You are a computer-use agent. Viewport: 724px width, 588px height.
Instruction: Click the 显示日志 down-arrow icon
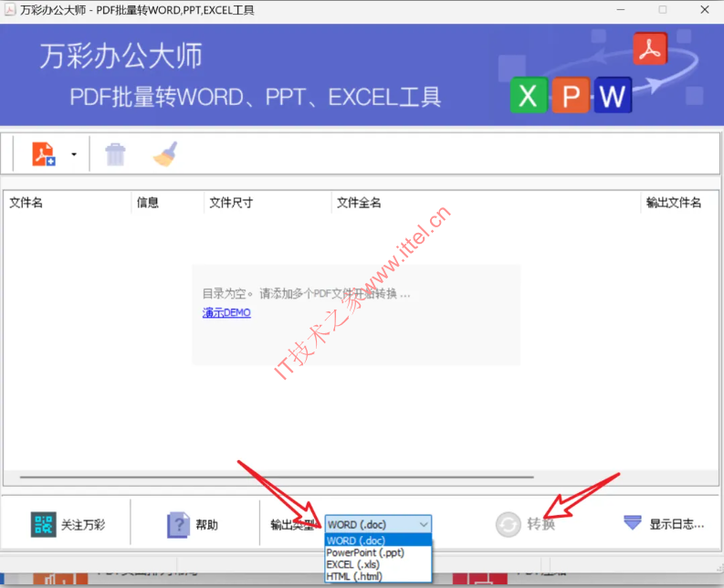point(633,522)
